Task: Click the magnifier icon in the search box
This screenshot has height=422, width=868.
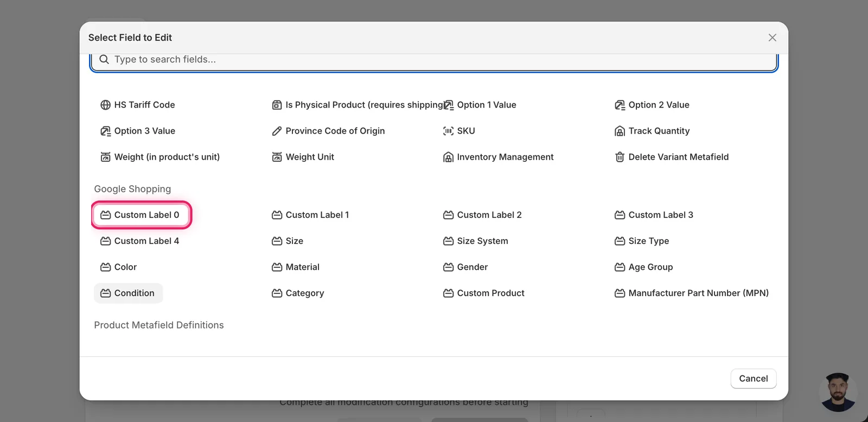Action: pos(104,59)
